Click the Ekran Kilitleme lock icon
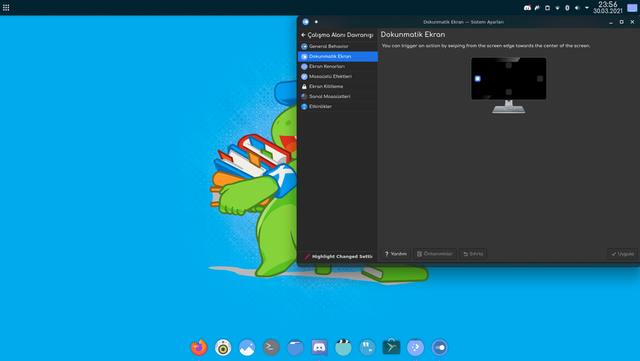Screen dimensions: 640x361 [x=304, y=87]
